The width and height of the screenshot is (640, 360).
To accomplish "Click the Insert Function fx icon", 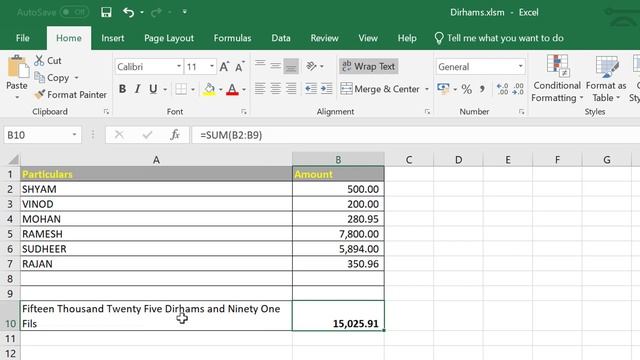I will (x=175, y=135).
